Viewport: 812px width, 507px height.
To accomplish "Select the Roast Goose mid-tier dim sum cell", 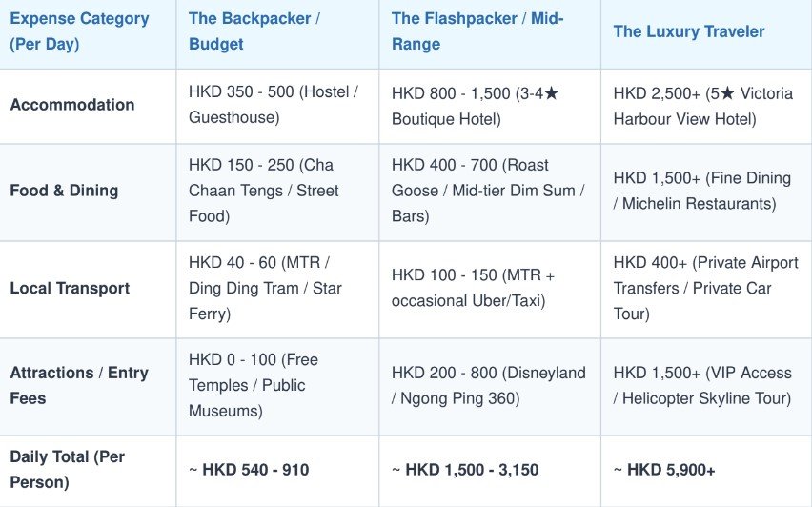I will (488, 191).
